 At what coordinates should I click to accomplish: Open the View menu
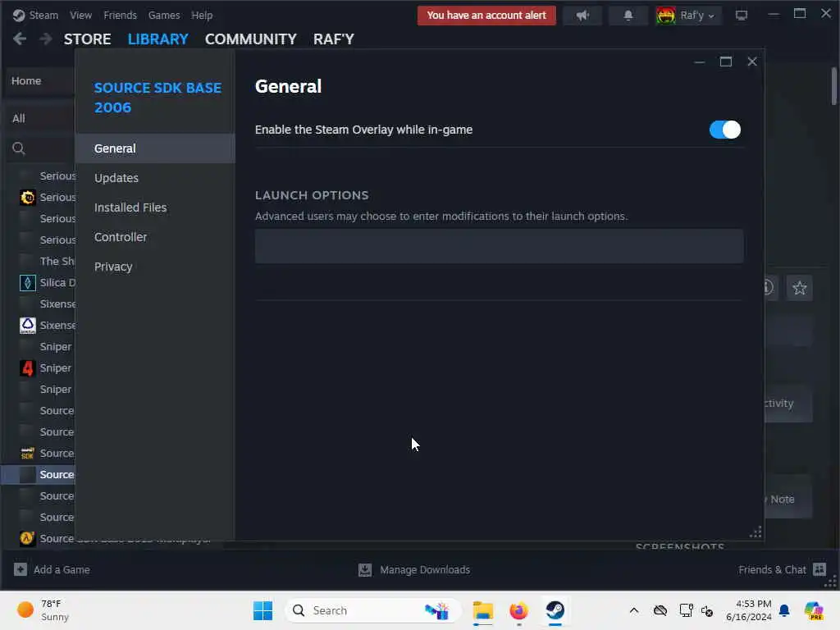tap(80, 15)
